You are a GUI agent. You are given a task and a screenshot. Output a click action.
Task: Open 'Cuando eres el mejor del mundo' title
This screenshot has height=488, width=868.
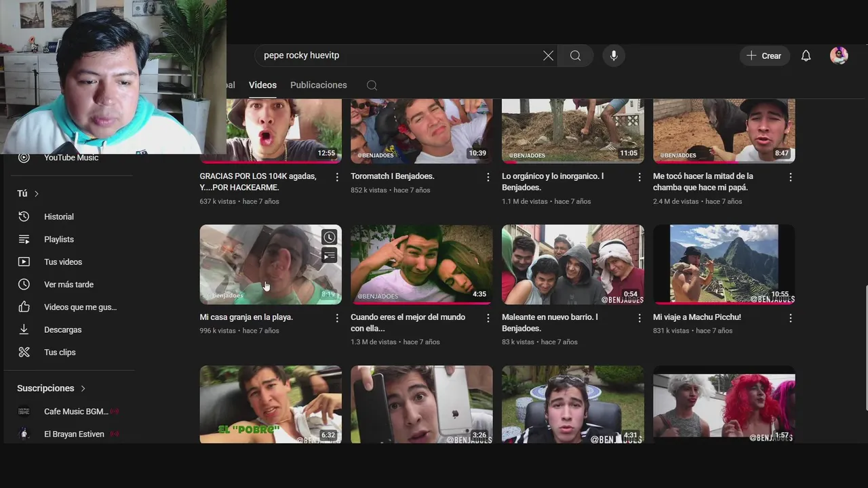tap(408, 323)
